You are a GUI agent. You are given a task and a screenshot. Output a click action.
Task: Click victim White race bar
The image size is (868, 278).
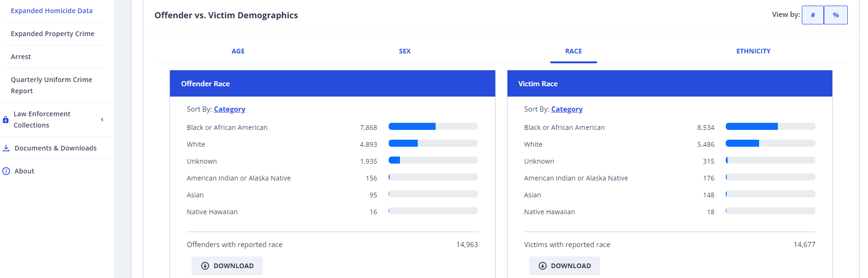tap(770, 143)
